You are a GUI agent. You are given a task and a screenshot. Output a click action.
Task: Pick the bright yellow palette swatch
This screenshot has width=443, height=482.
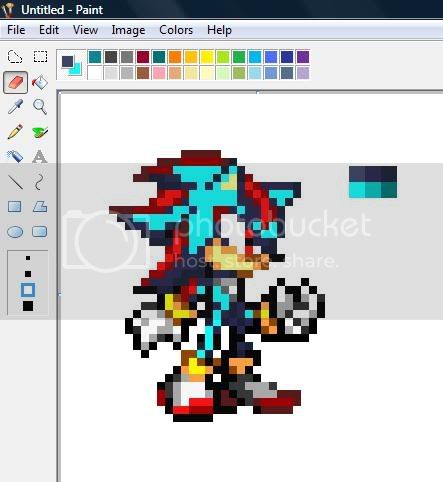(207, 57)
